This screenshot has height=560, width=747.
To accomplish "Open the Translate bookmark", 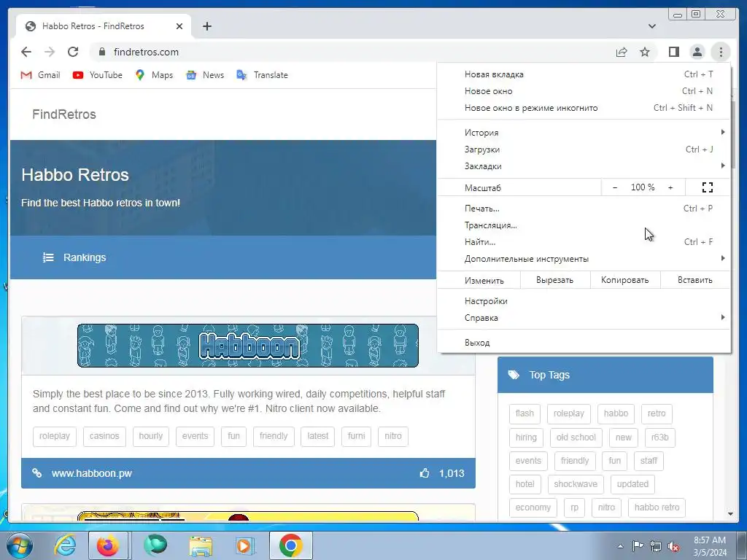I will pos(262,75).
